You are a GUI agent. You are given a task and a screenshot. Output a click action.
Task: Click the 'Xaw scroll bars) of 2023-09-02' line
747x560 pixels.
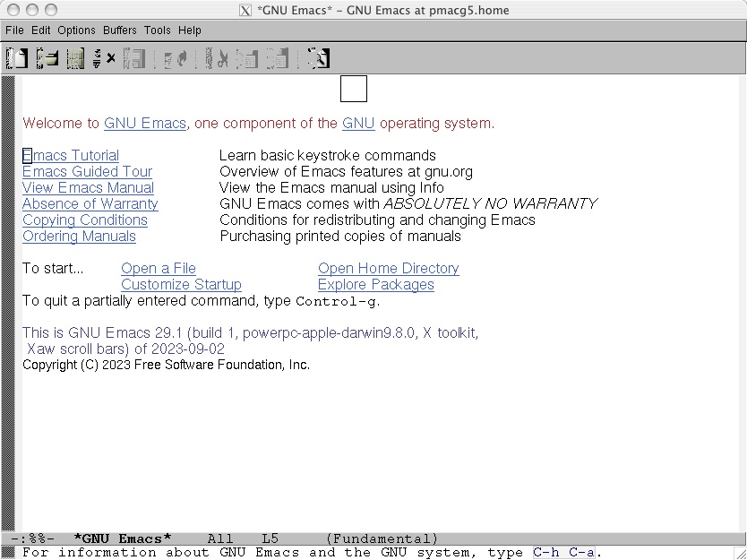(125, 349)
